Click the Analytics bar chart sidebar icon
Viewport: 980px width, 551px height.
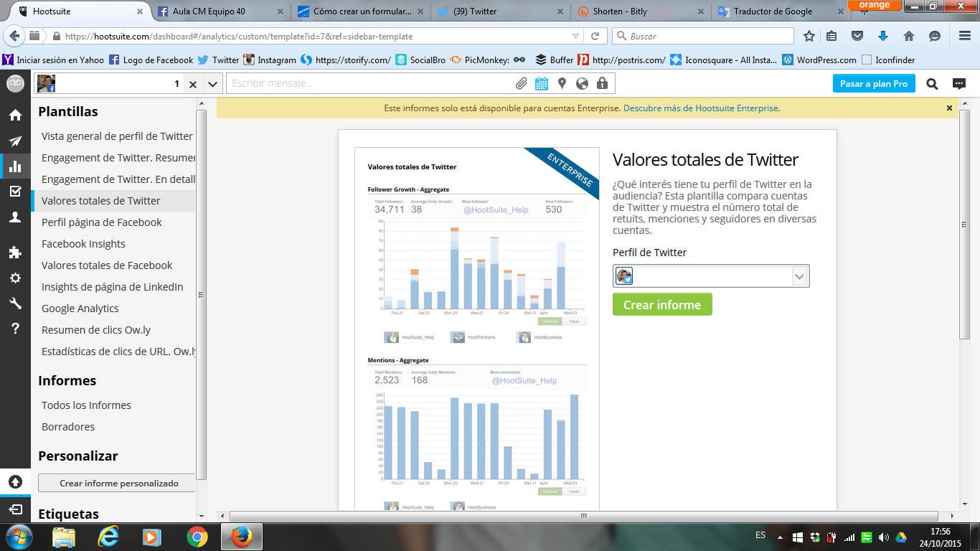click(15, 166)
